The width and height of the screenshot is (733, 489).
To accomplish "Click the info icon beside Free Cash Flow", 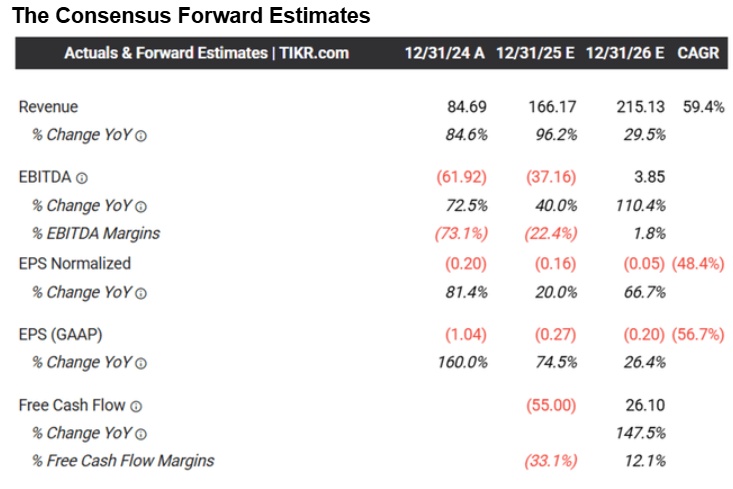I will (x=136, y=405).
